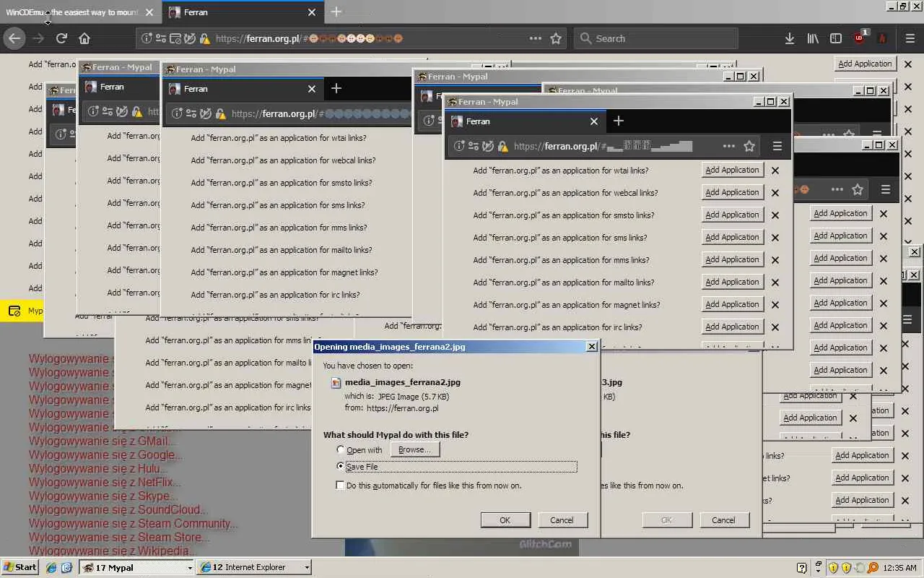The height and width of the screenshot is (578, 924).
Task: Bookmark the page with the main window star
Action: [556, 38]
